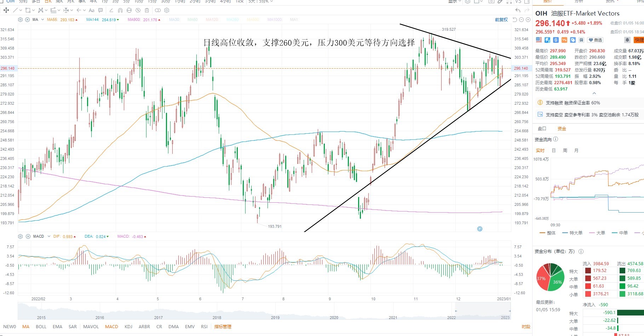Click the orange trend chart stock icon
This screenshot has height=336, width=644.
coord(564,40)
